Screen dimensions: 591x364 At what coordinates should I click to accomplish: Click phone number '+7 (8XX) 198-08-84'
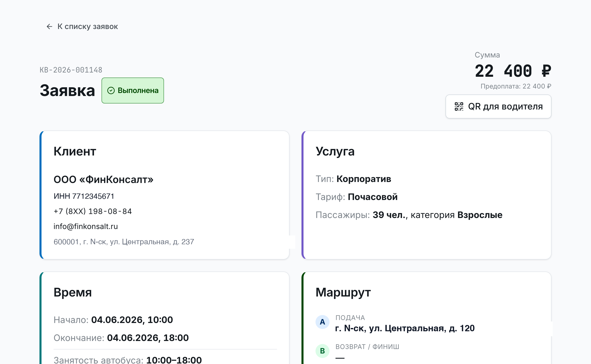click(92, 211)
